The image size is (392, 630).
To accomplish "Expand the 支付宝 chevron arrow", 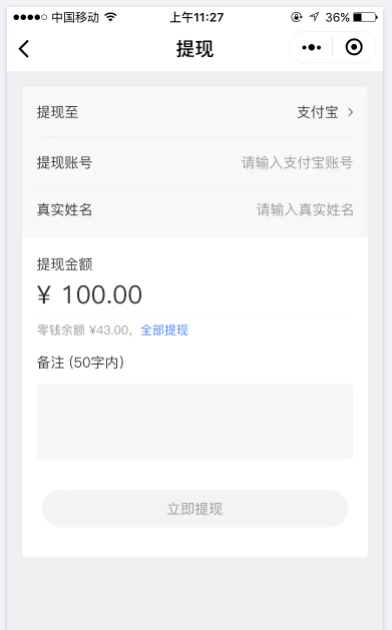I will [x=350, y=112].
